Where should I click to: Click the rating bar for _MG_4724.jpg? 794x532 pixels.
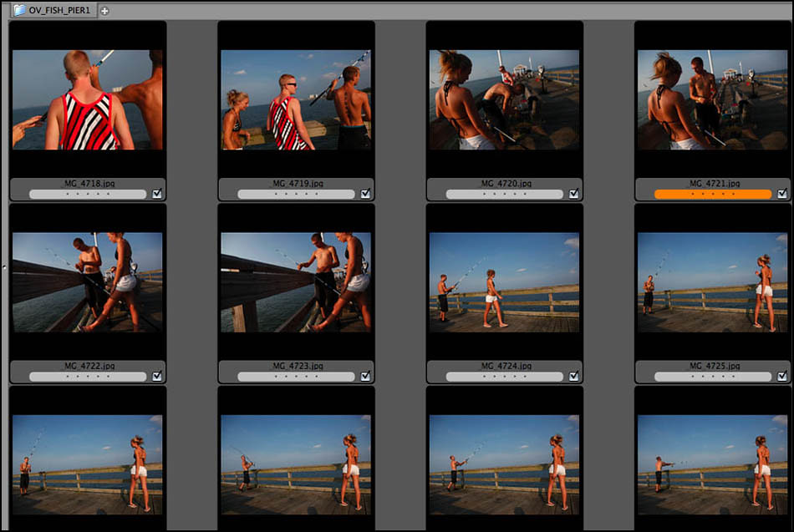pyautogui.click(x=504, y=377)
